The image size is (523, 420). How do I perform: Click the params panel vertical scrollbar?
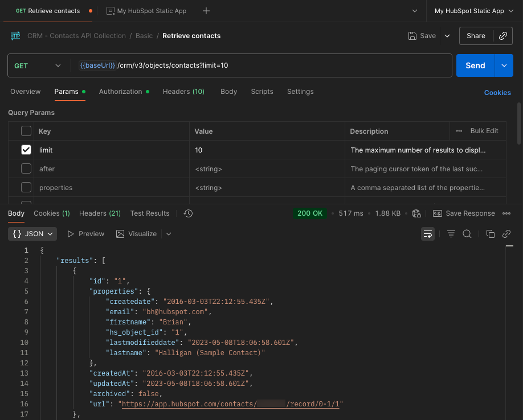518,123
